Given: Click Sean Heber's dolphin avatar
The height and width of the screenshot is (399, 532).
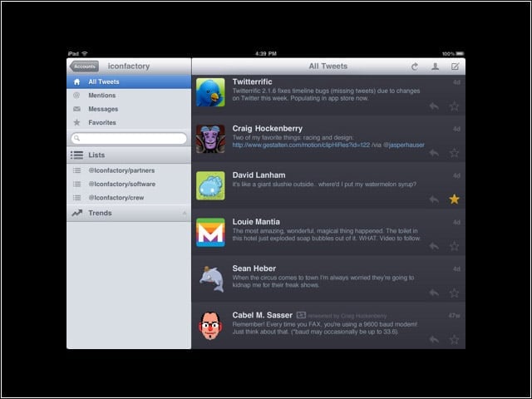Looking at the screenshot, I should pos(210,279).
